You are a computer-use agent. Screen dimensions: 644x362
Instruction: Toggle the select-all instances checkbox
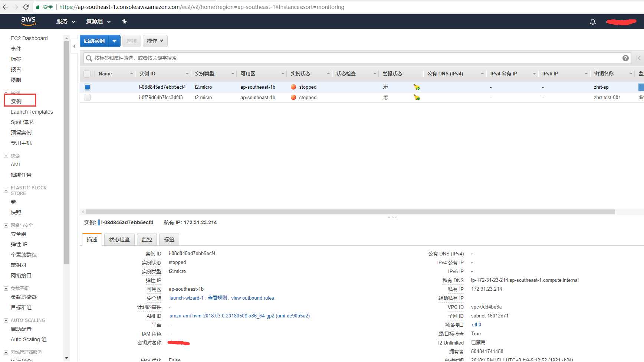pos(87,74)
